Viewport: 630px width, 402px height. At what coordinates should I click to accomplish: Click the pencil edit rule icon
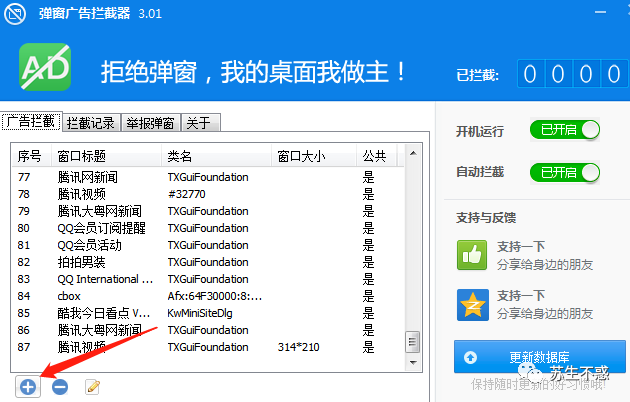tap(92, 387)
